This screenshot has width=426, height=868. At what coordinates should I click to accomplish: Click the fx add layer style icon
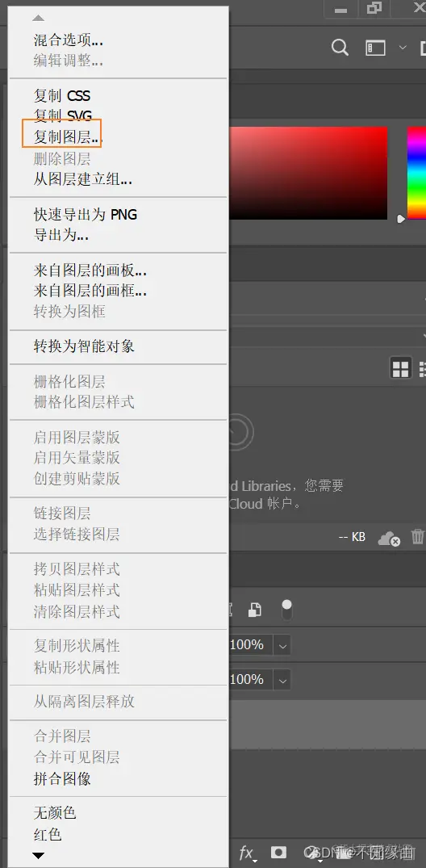click(x=247, y=853)
